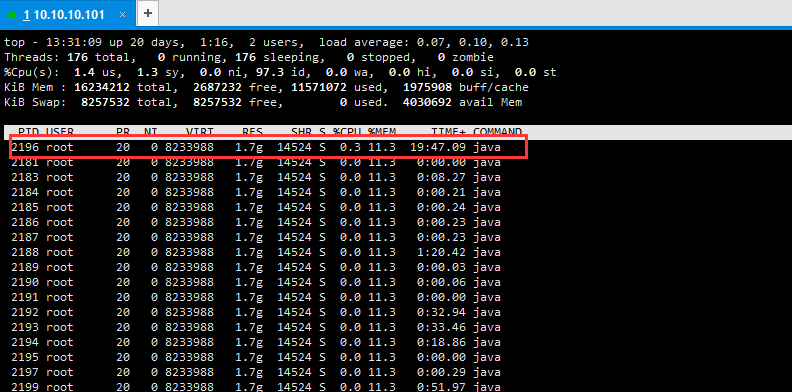Screen dimensions: 792x392
Task: Close the 10.10.10.101 session tab
Action: (122, 15)
